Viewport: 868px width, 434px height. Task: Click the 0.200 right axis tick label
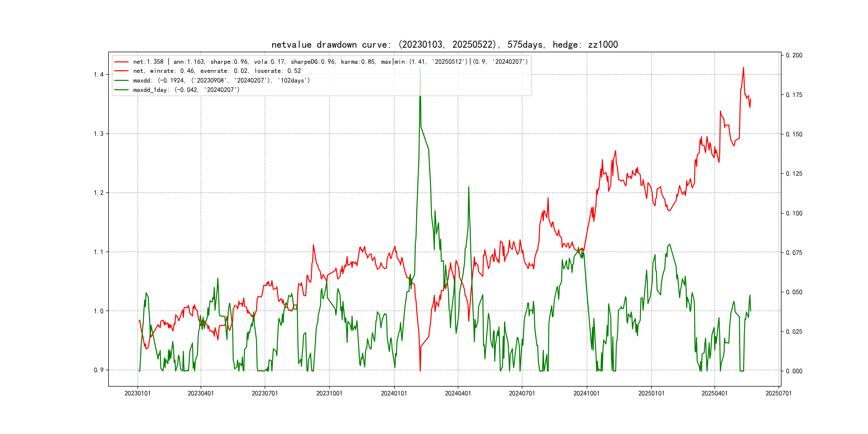(x=794, y=55)
